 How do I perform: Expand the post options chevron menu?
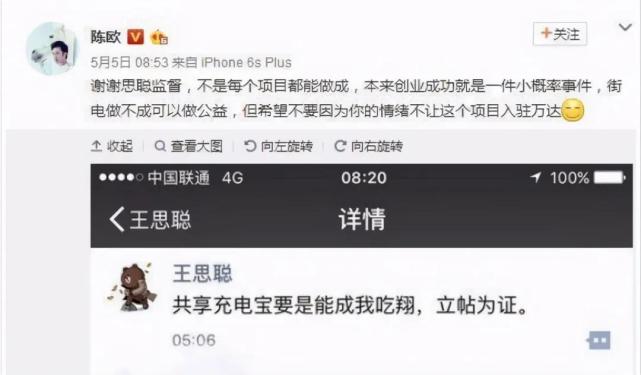tap(625, 27)
